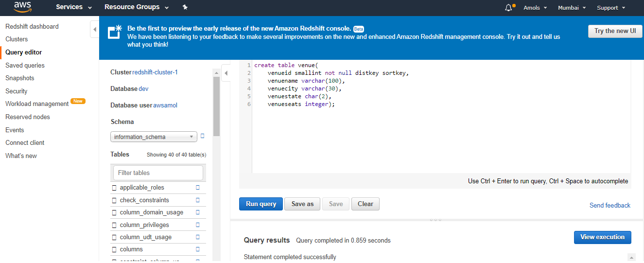Click the icon after applicable_roles
644x263 pixels.
tap(198, 187)
